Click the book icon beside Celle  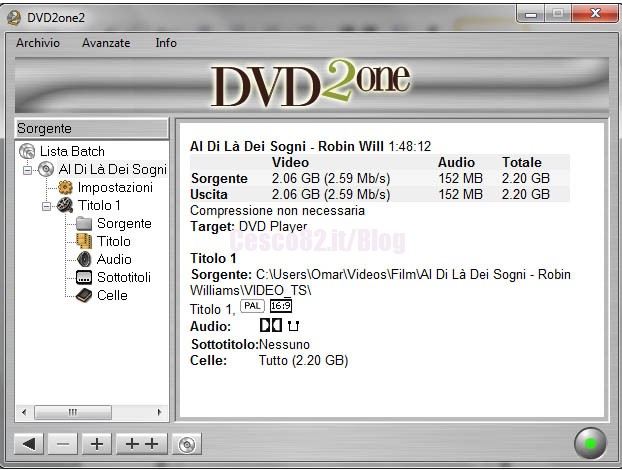(84, 295)
